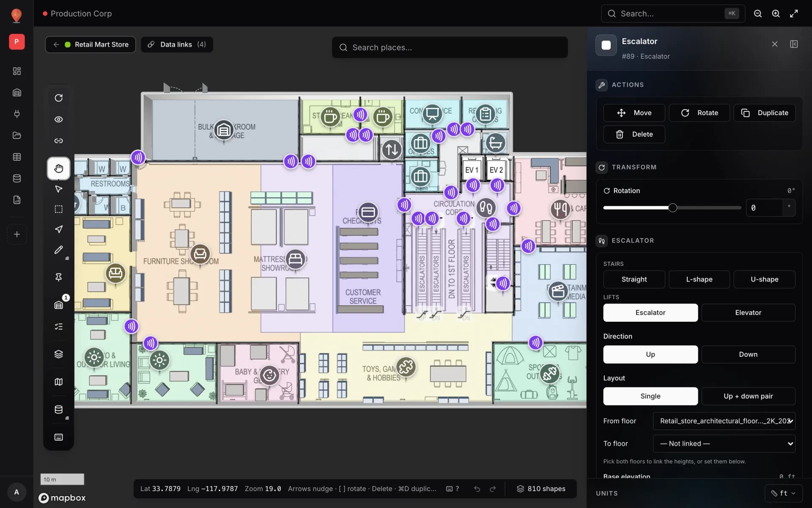This screenshot has width=812, height=508.
Task: Click the Duplicate action button
Action: [x=764, y=113]
